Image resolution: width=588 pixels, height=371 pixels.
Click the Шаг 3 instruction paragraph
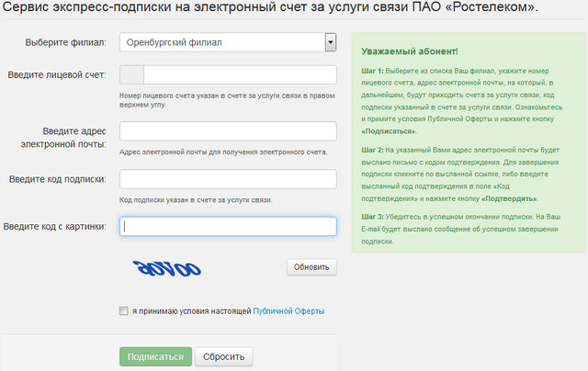467,228
